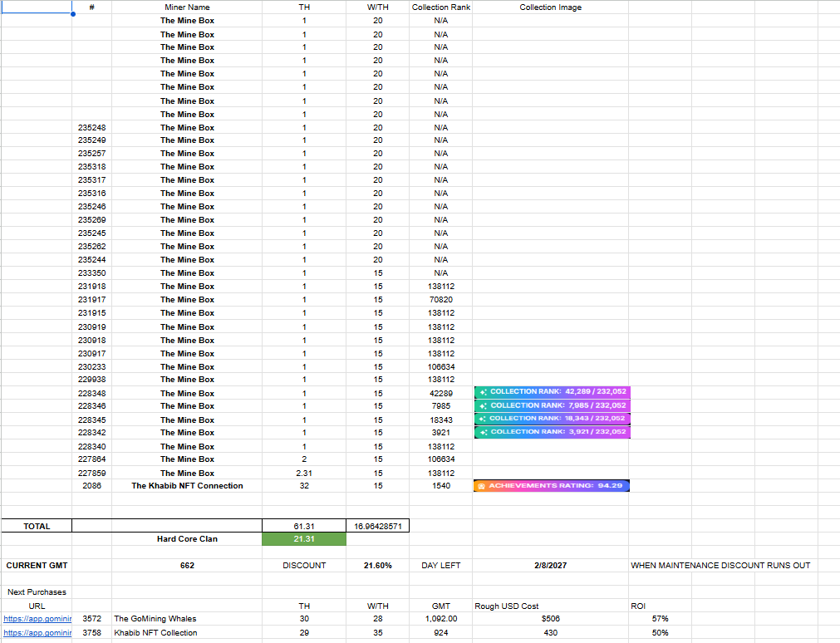Screen dimensions: 840x643
Task: Open the GoMining link in row 3758
Action: tap(37, 633)
